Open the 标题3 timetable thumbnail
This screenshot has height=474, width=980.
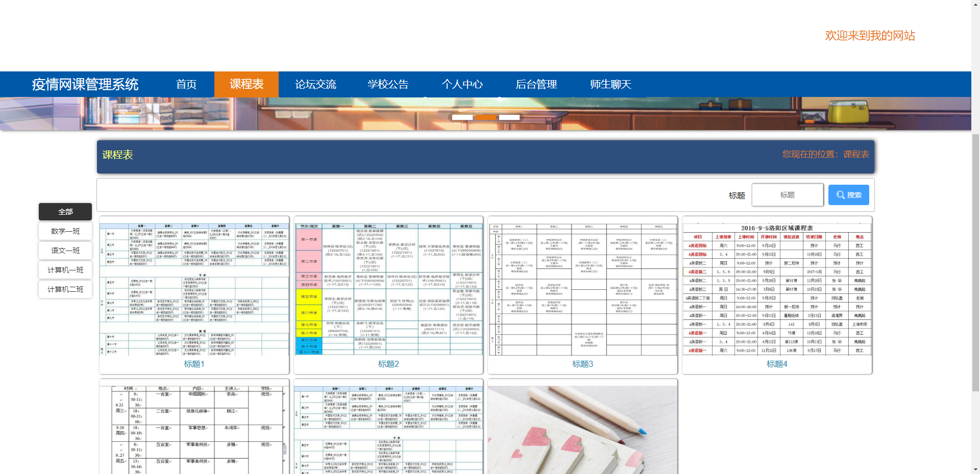click(583, 289)
